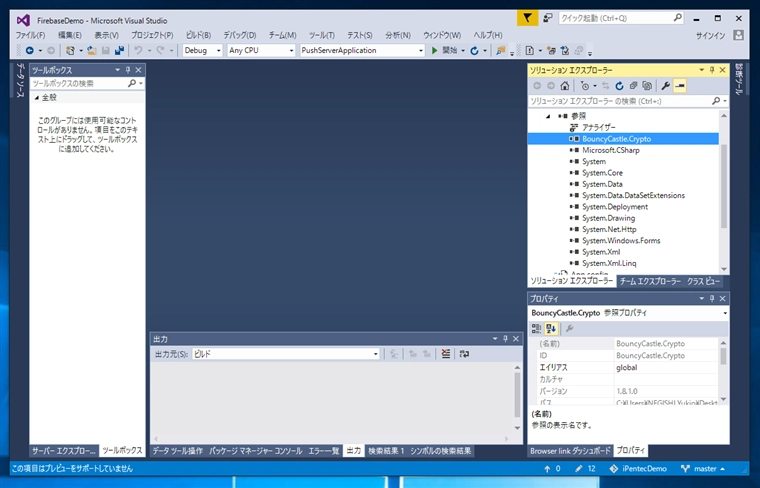
Task: Click サインイン sign-in link
Action: (x=711, y=35)
